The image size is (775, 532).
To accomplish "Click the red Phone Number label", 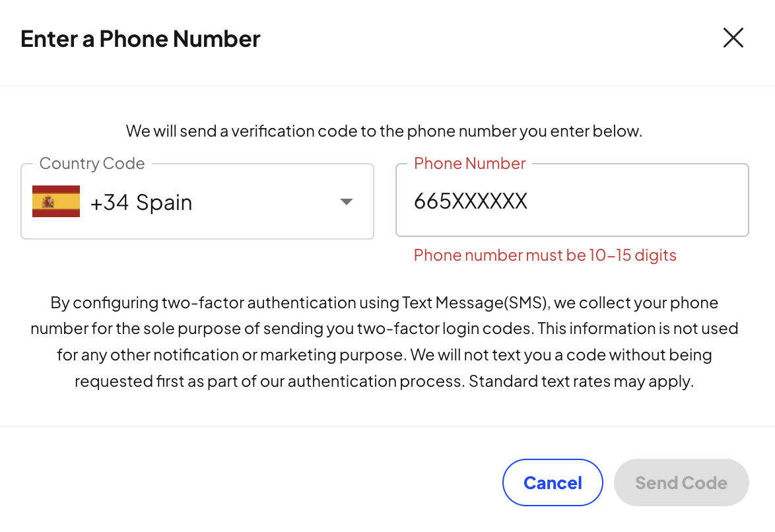I will pyautogui.click(x=469, y=164).
